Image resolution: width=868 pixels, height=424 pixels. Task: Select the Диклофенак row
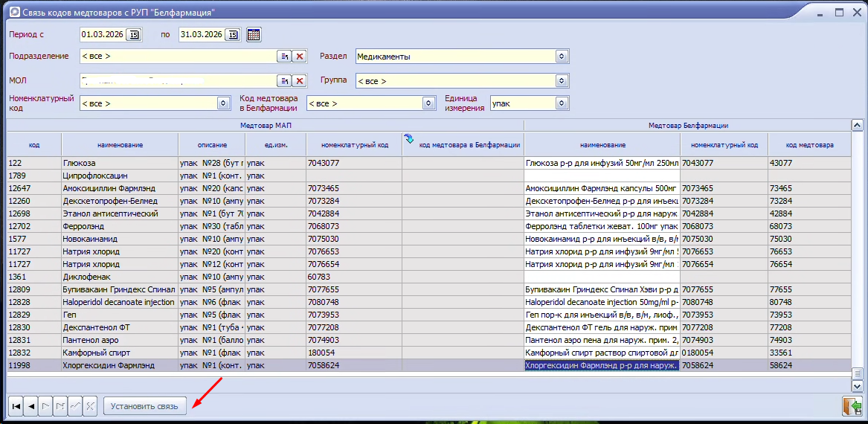119,277
